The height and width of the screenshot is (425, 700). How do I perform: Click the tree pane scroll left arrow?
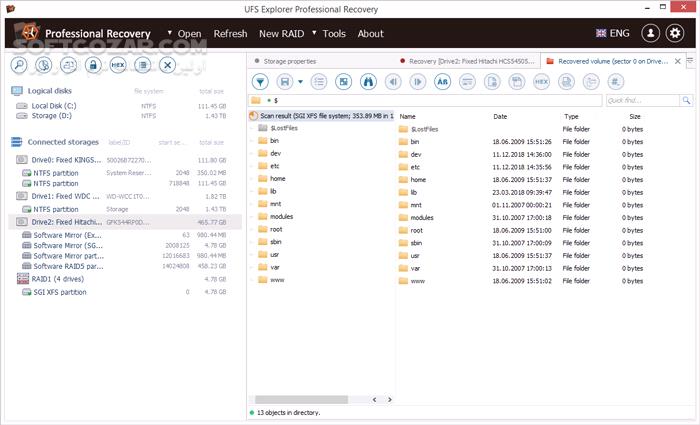point(374,400)
